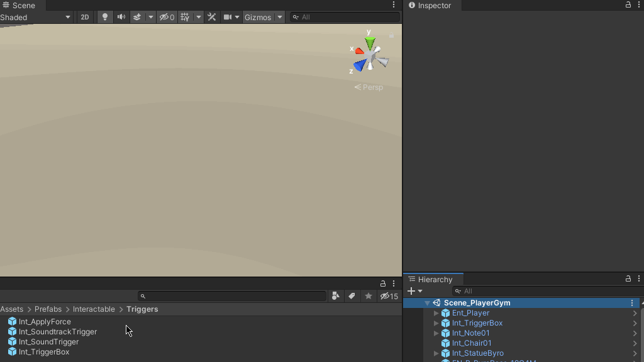Expand Ent_Player in Hierarchy
Image resolution: width=644 pixels, height=362 pixels.
coord(436,313)
